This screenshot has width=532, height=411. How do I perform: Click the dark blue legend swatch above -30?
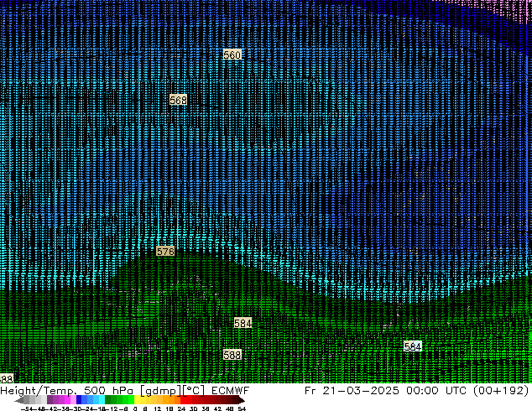point(79,400)
